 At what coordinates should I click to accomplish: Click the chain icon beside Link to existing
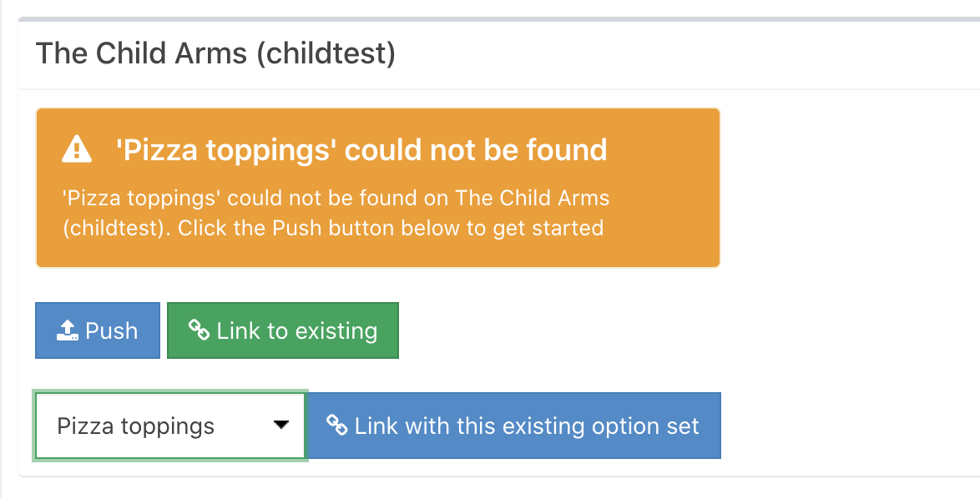pyautogui.click(x=199, y=330)
